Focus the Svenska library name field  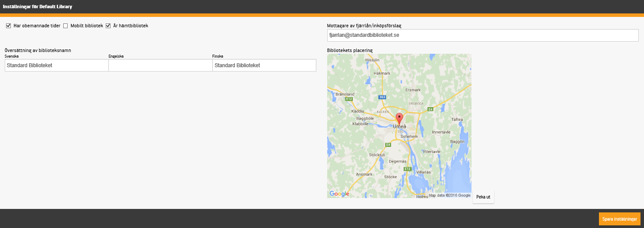click(56, 65)
